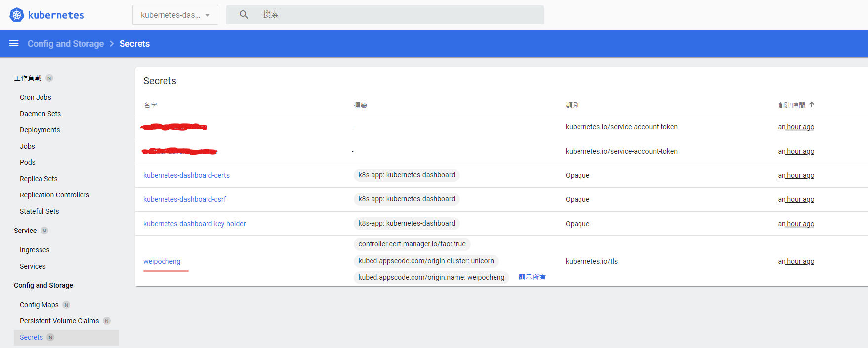868x348 pixels.
Task: Click 顯示所有 to show all labels
Action: (x=532, y=277)
